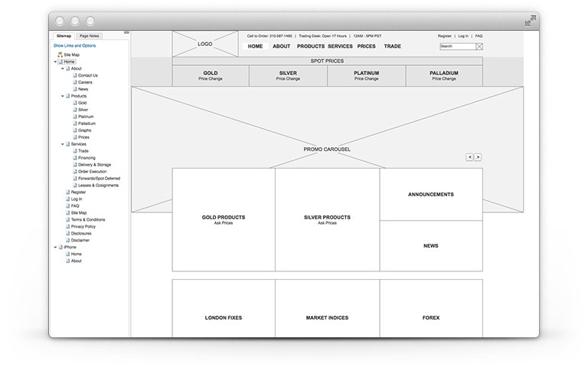Click the carousel next arrow
This screenshot has height=368, width=588.
[x=478, y=157]
